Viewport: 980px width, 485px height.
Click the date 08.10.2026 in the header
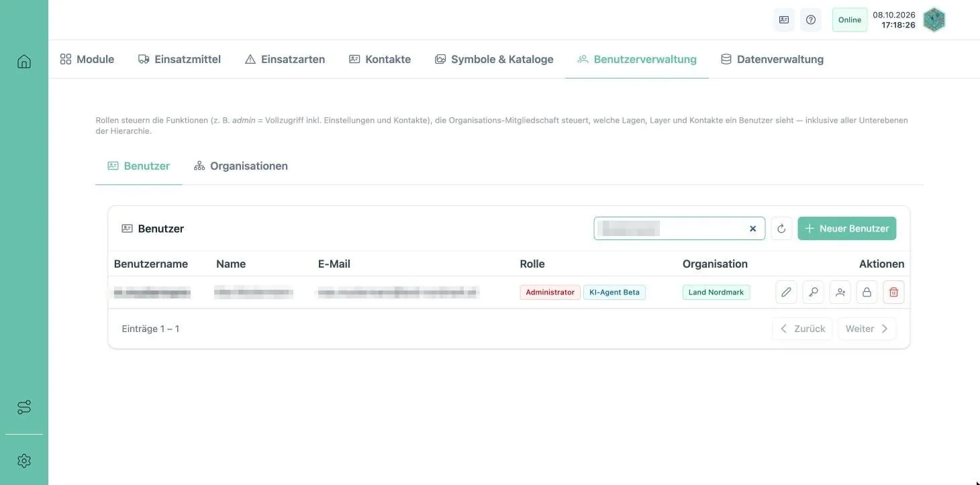pos(894,15)
